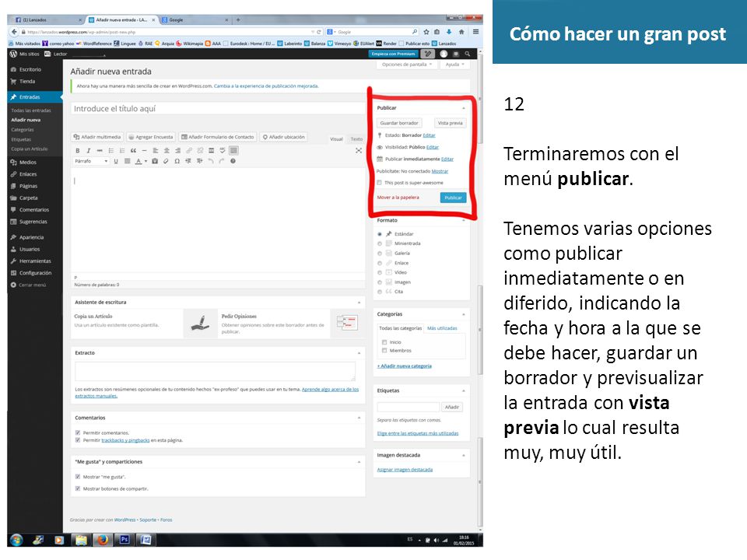The width and height of the screenshot is (747, 560).
Task: Justify text alignment
Action: pyautogui.click(x=127, y=162)
